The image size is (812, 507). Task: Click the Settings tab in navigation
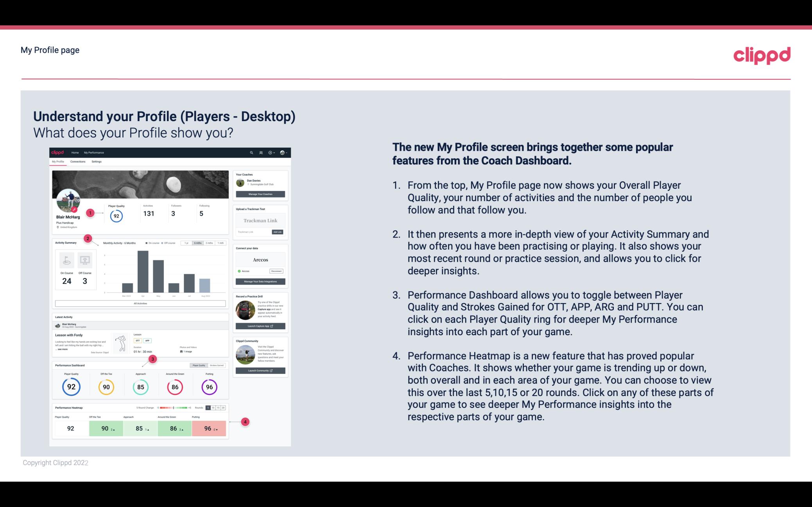[x=97, y=162]
